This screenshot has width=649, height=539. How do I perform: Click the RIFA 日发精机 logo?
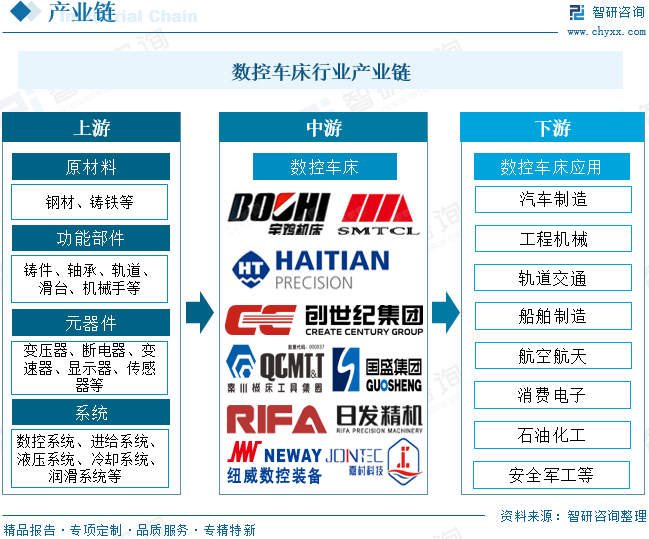pos(324,419)
